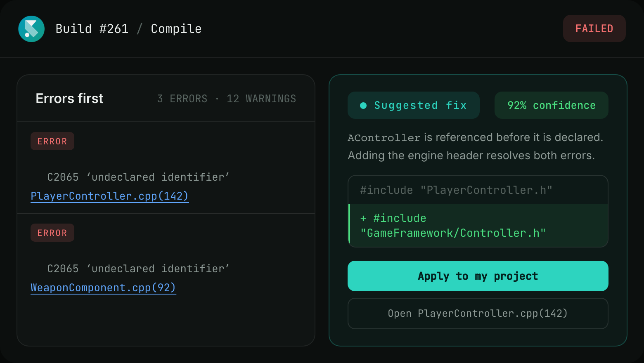Click ERROR tag above PlayerController.cpp link
Screen dimensions: 644x363
coord(52,141)
